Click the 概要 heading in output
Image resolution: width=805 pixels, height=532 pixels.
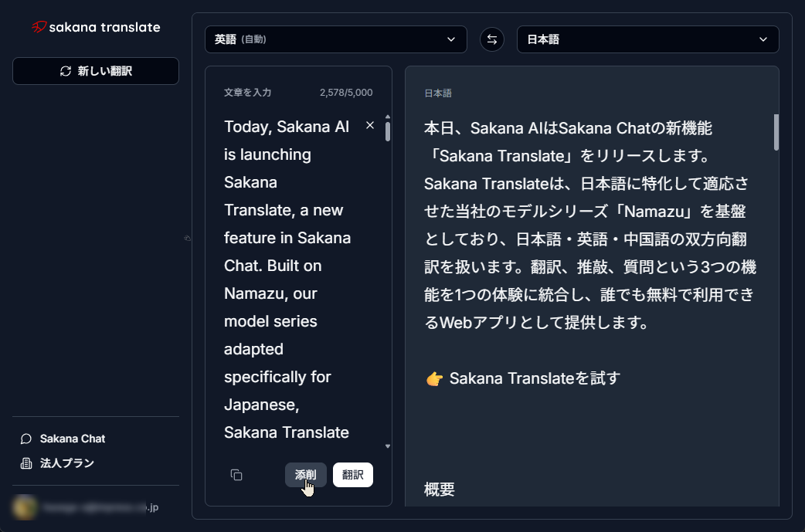coord(440,490)
